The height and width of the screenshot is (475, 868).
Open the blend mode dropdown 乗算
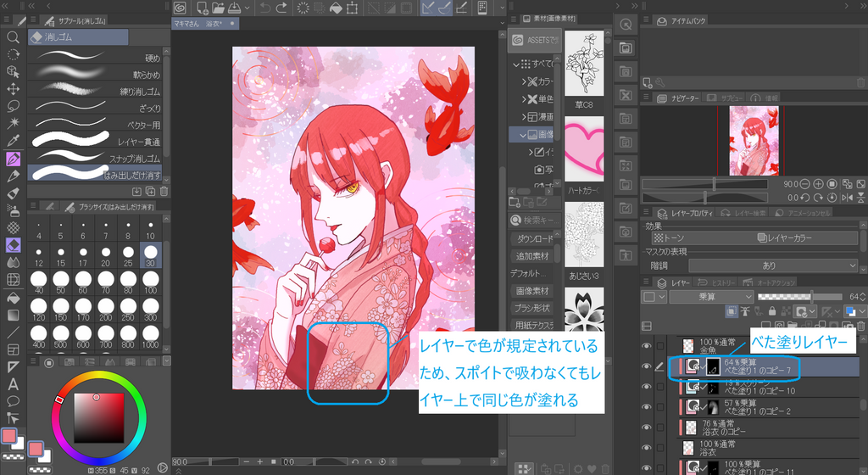[x=711, y=297]
